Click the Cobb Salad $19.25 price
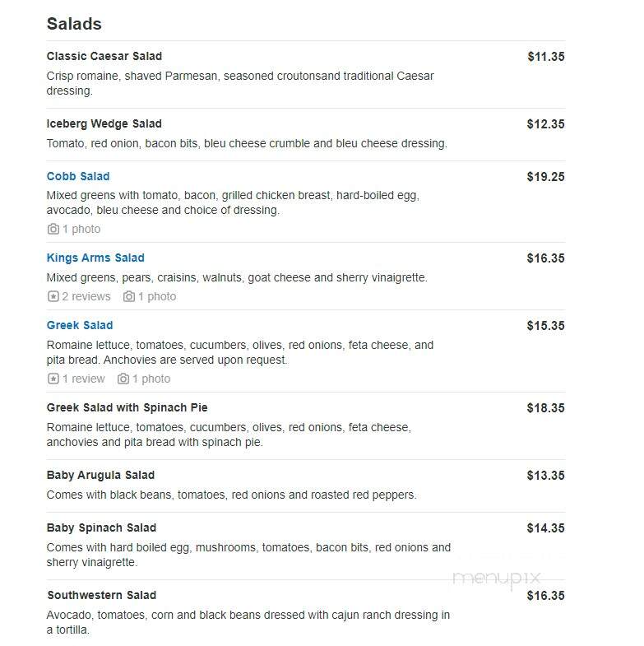 coord(545,177)
